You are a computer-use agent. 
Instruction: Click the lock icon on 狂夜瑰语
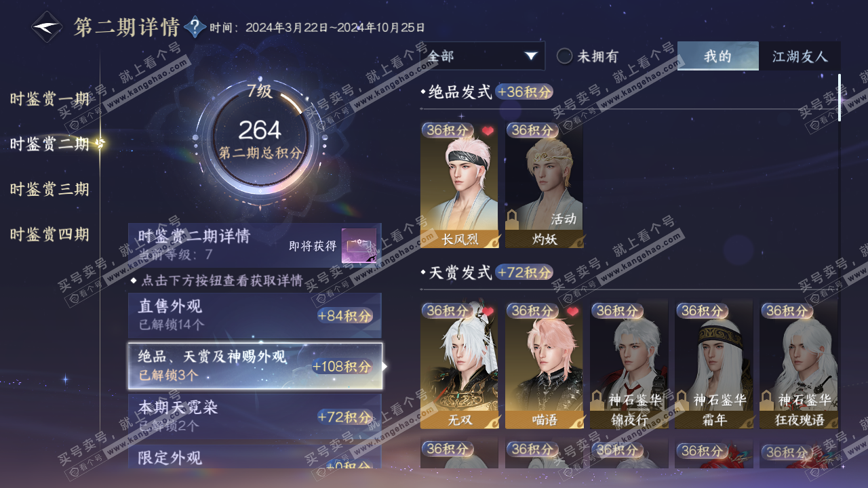[x=767, y=399]
